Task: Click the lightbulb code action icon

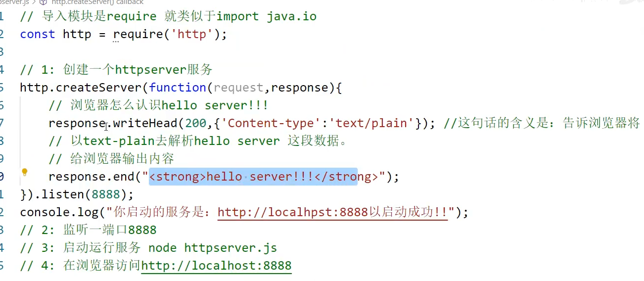Action: point(24,173)
